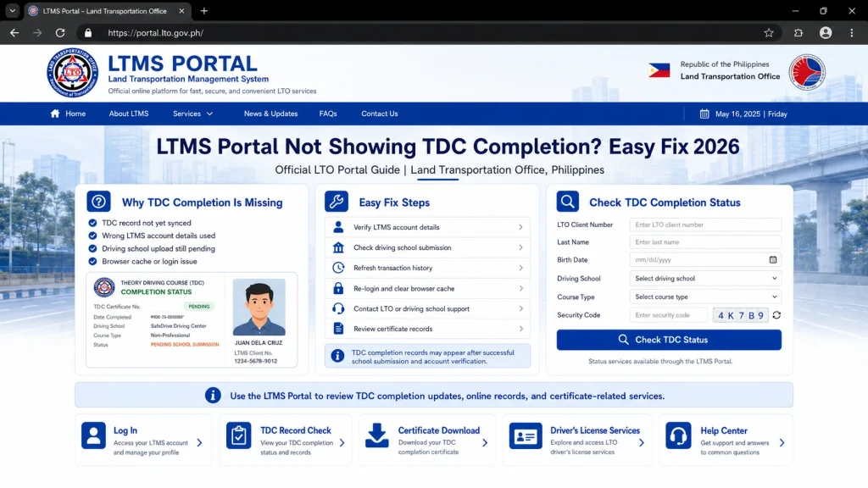Expand Check driving school submission chevron
Viewport: 868px width, 488px height.
[x=520, y=247]
